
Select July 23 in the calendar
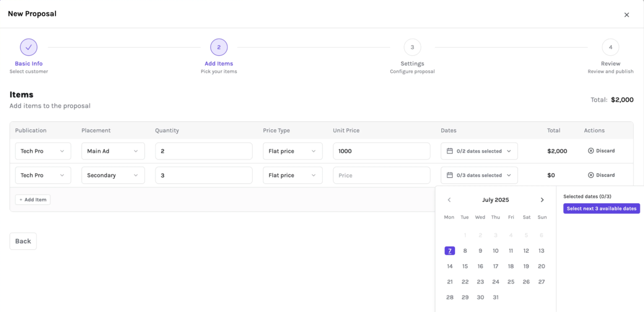click(480, 282)
